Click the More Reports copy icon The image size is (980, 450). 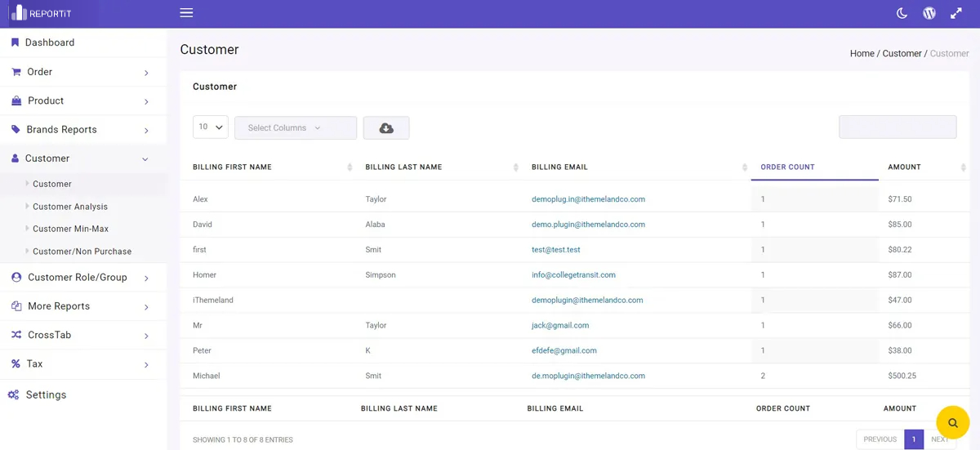pyautogui.click(x=16, y=306)
